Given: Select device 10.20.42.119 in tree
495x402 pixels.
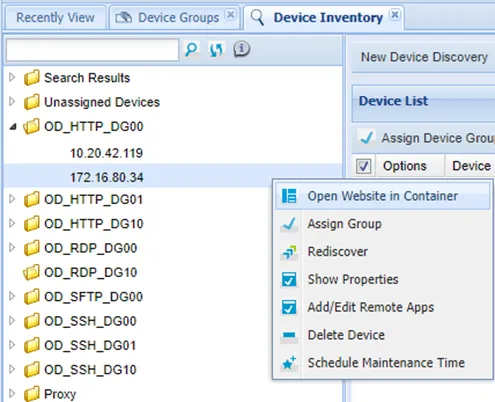Looking at the screenshot, I should 106,153.
